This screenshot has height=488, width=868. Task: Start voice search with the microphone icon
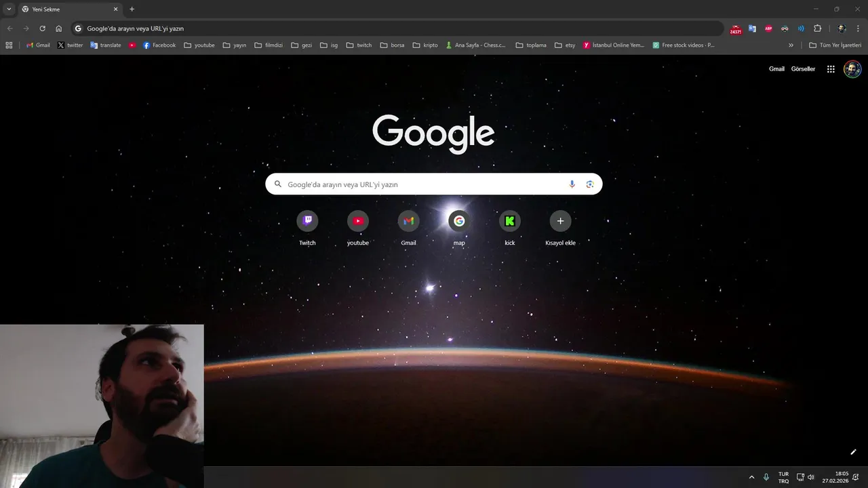[572, 184]
